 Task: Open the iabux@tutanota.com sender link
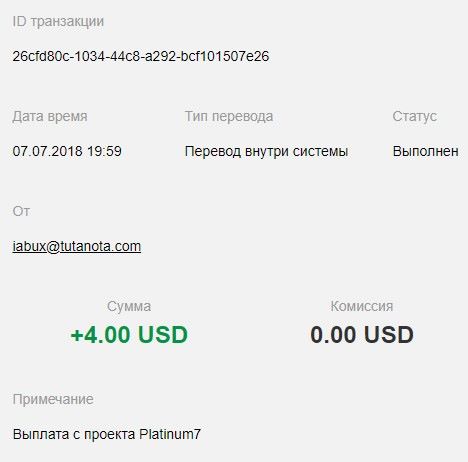pos(77,247)
